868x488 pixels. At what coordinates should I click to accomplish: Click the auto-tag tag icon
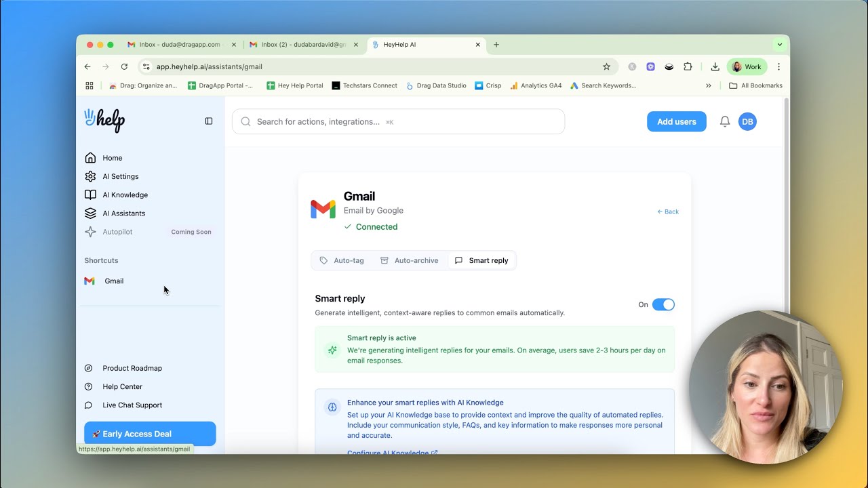coord(323,260)
